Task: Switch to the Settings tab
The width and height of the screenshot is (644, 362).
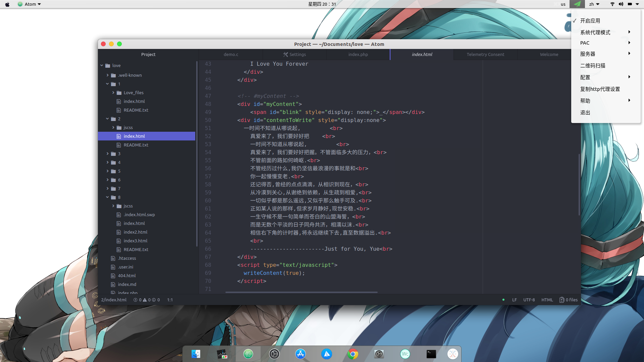Action: click(294, 54)
